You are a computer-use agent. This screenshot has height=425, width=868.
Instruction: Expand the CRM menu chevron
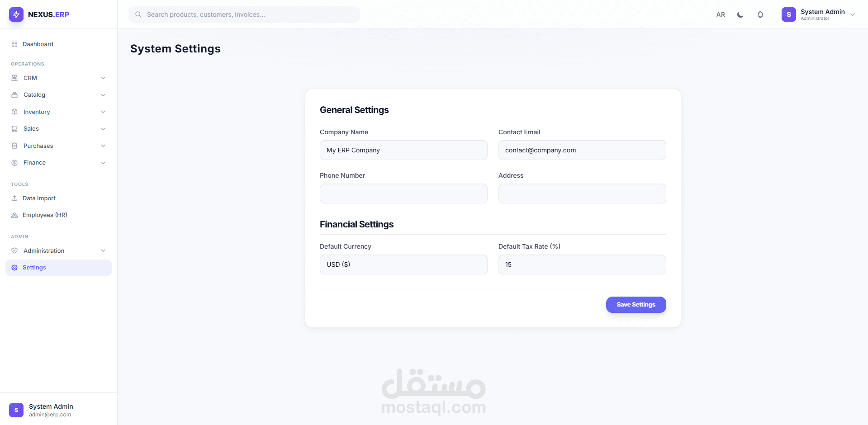click(x=103, y=78)
